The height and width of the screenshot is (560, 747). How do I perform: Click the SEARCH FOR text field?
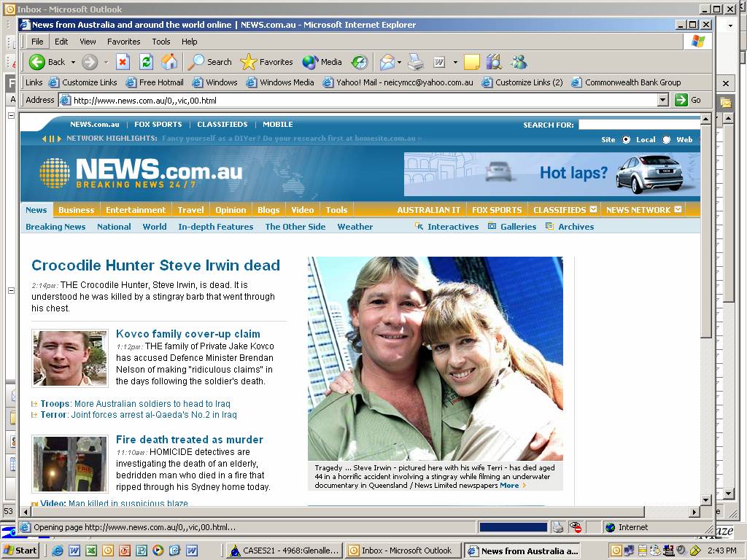639,125
